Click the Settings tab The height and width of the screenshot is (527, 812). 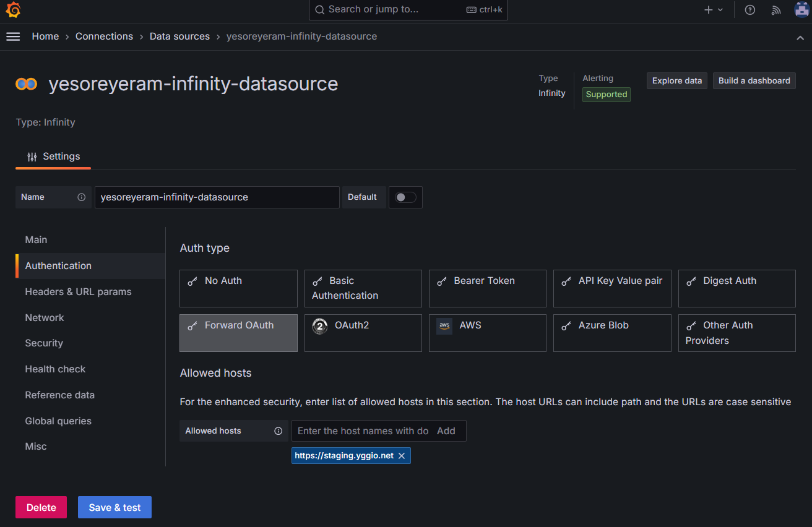coord(54,156)
